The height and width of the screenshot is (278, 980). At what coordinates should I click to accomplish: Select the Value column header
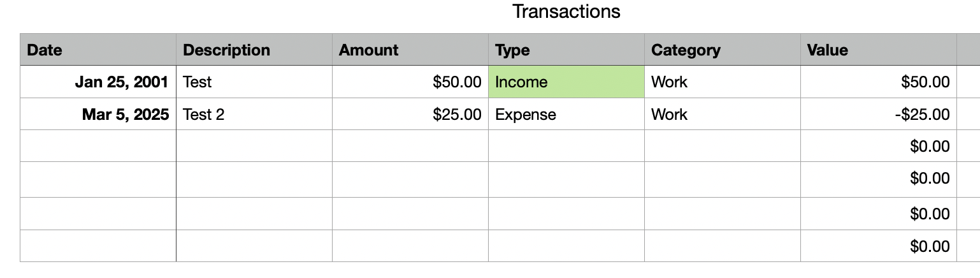click(879, 50)
